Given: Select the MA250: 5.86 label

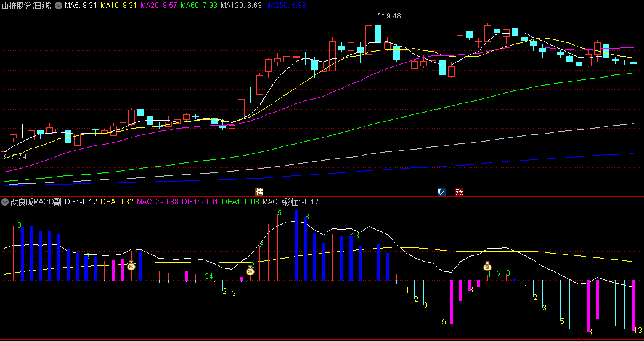Looking at the screenshot, I should click(x=285, y=6).
